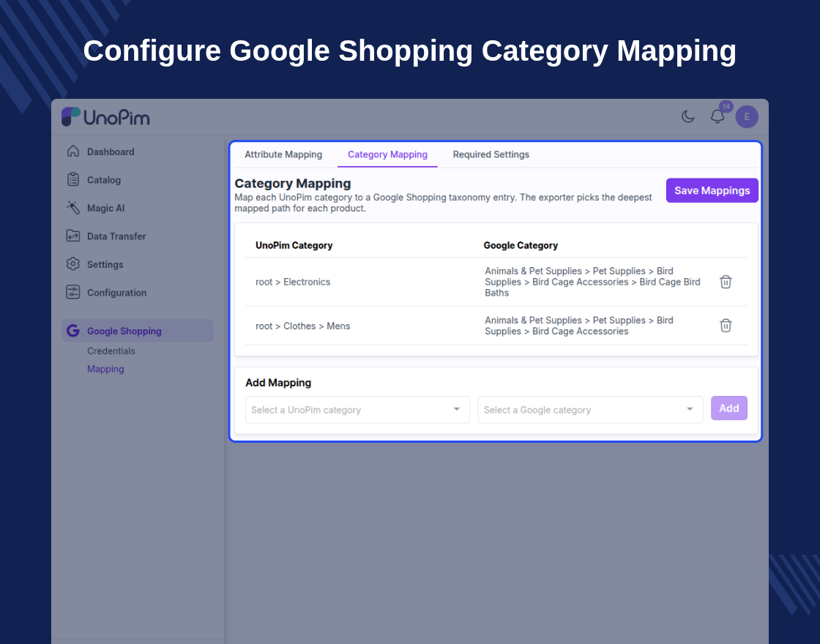Open the Mapping sub-link
This screenshot has width=820, height=644.
[x=105, y=369]
